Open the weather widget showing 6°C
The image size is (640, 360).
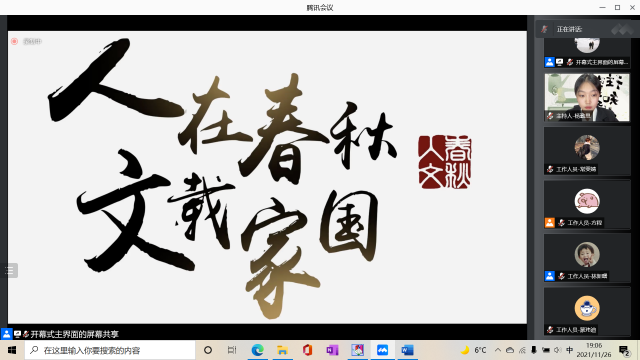473,350
